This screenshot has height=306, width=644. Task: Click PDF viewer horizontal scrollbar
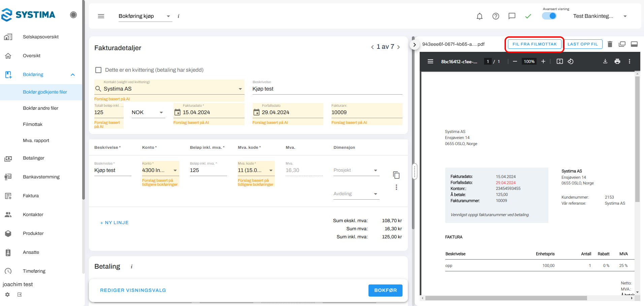click(x=506, y=298)
